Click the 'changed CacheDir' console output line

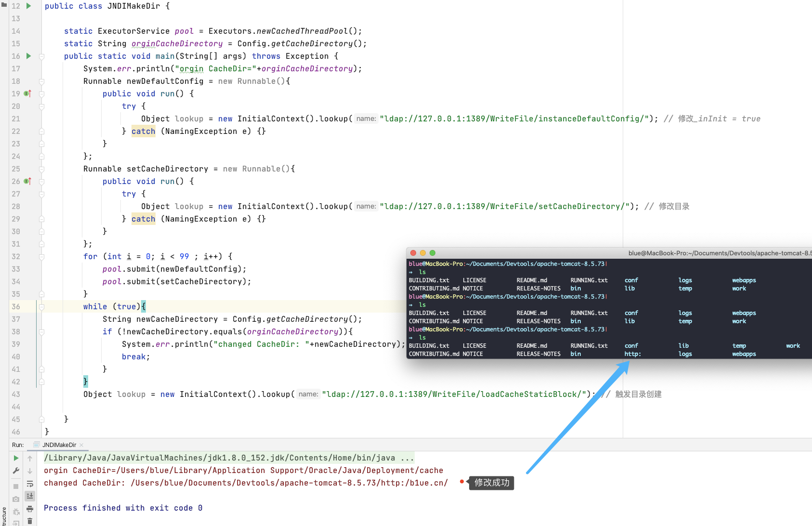pos(246,483)
